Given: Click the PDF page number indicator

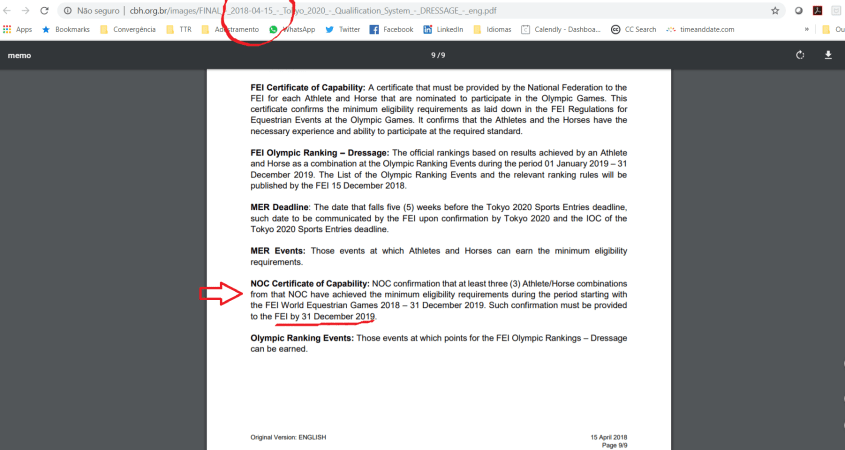Looking at the screenshot, I should pos(437,55).
